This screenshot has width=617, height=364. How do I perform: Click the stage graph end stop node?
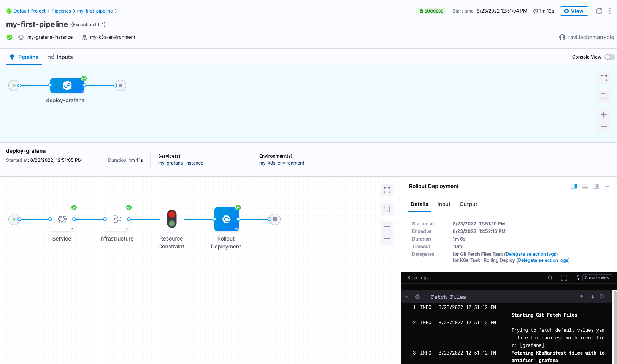(x=275, y=219)
